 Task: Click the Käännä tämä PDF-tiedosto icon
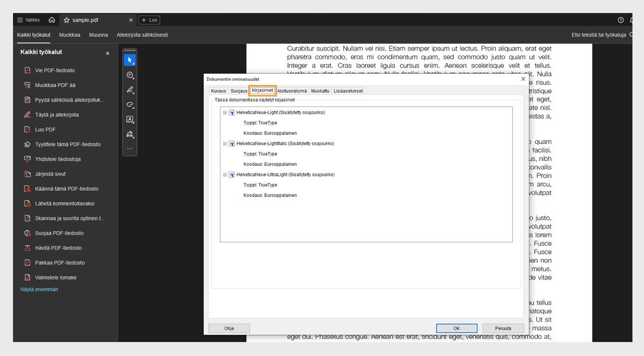[27, 189]
